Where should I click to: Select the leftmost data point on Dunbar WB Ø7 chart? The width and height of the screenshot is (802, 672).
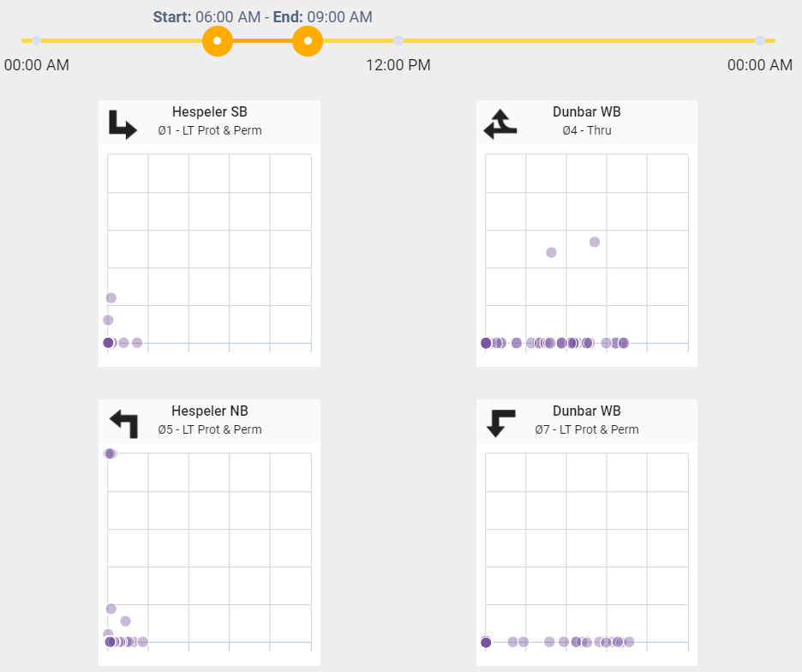pyautogui.click(x=487, y=640)
